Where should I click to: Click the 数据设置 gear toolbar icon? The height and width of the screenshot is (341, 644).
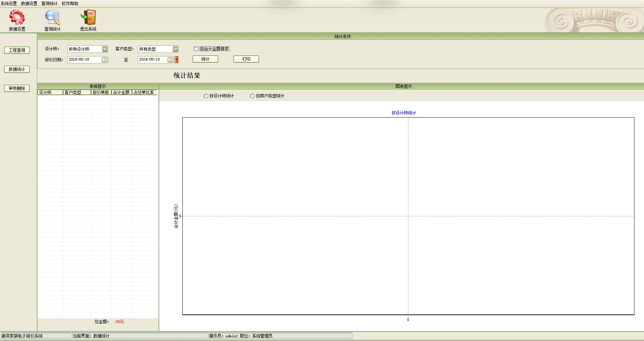[x=17, y=18]
